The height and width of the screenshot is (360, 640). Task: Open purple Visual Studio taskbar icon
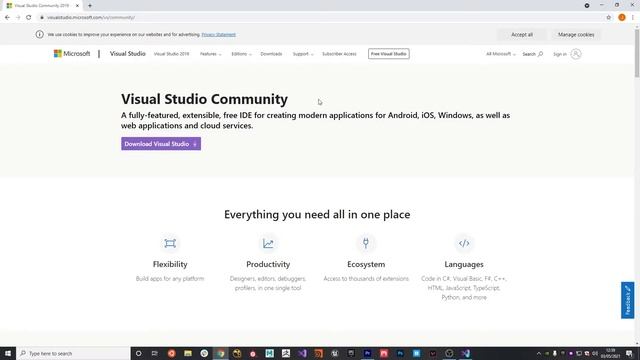pyautogui.click(x=302, y=353)
